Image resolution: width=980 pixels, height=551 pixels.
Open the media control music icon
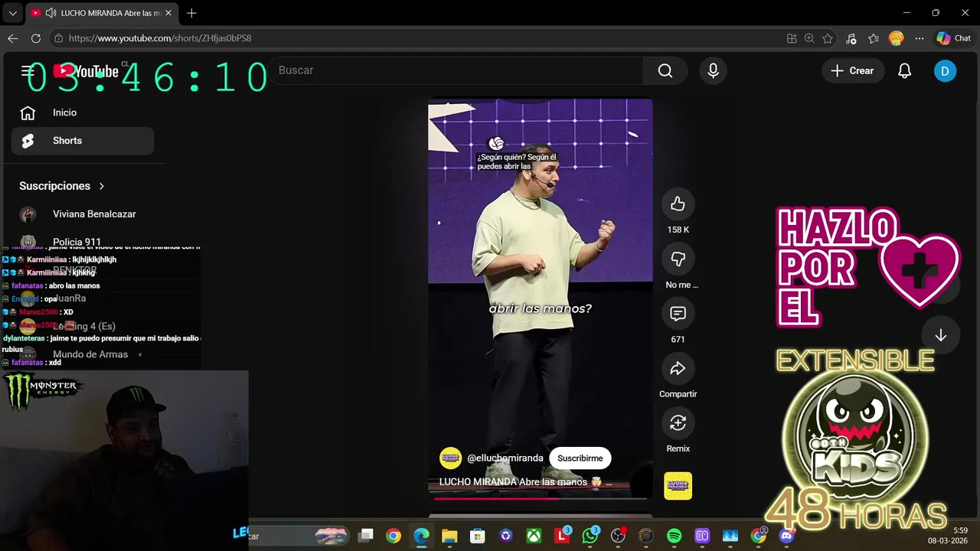pyautogui.click(x=851, y=38)
